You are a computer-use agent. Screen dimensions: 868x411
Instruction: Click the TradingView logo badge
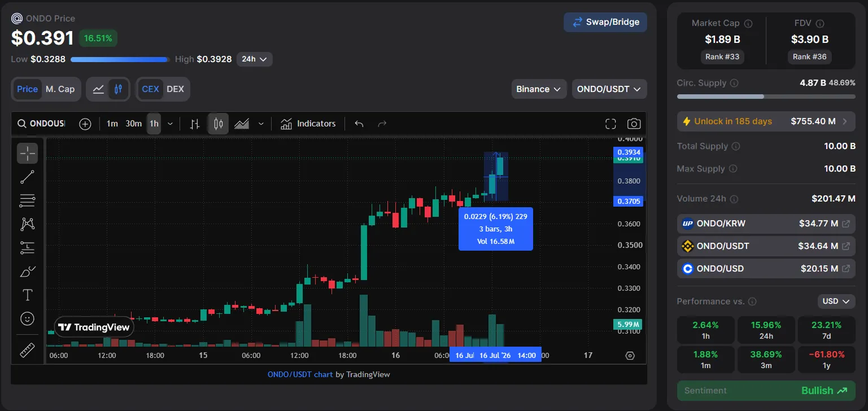point(94,327)
